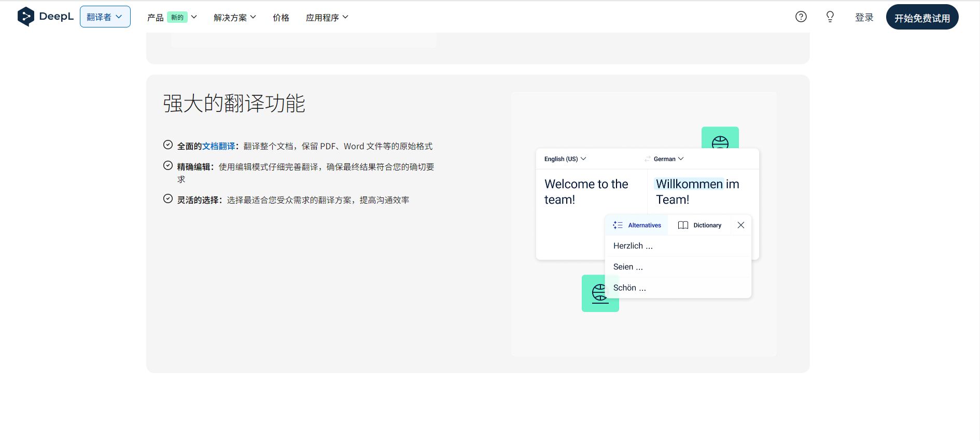This screenshot has height=441, width=980.
Task: Click the Dictionary book icon
Action: tap(683, 225)
